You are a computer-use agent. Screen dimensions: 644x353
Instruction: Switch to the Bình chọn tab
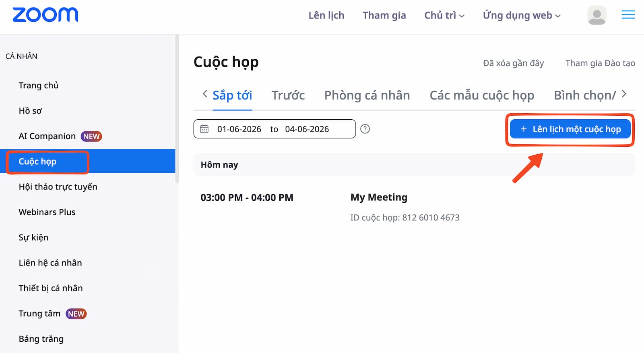(585, 96)
